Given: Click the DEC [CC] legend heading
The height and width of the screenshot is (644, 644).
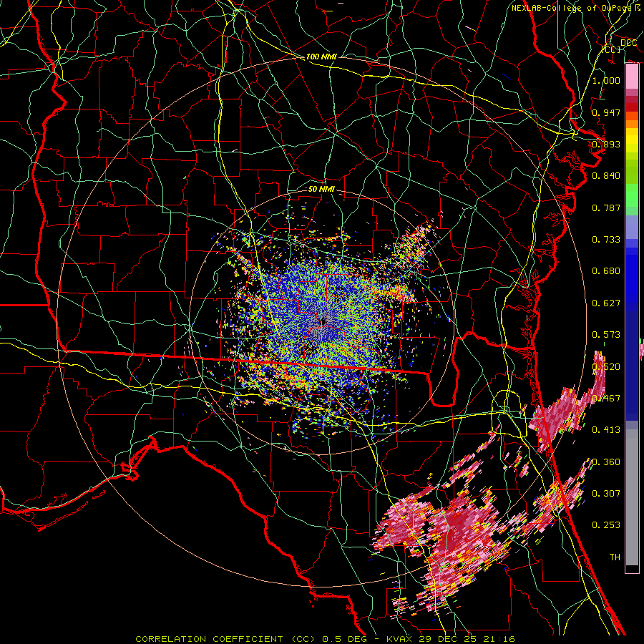Looking at the screenshot, I should coord(620,46).
